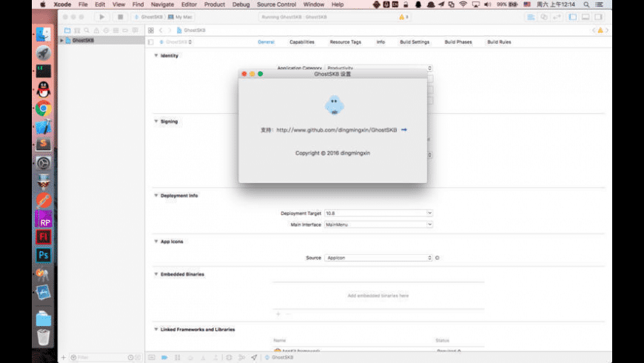Viewport: 644px width, 363px height.
Task: Collapse Linked Frameworks and Libraries section
Action: coord(156,329)
